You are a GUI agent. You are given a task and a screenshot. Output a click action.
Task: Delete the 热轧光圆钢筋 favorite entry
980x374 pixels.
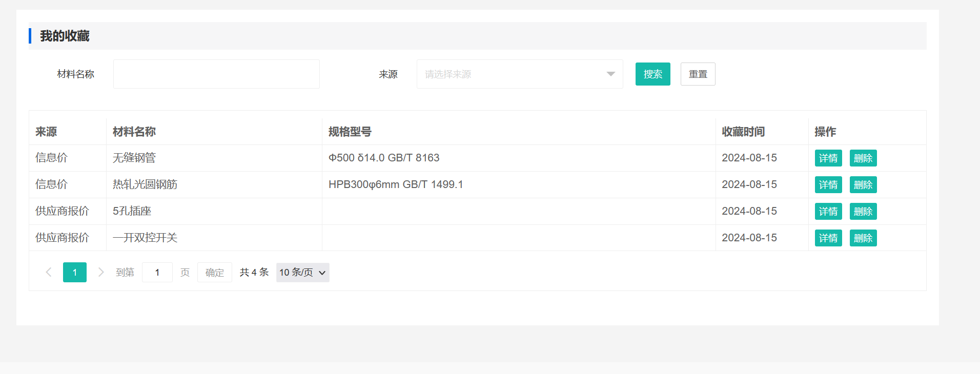pos(863,185)
